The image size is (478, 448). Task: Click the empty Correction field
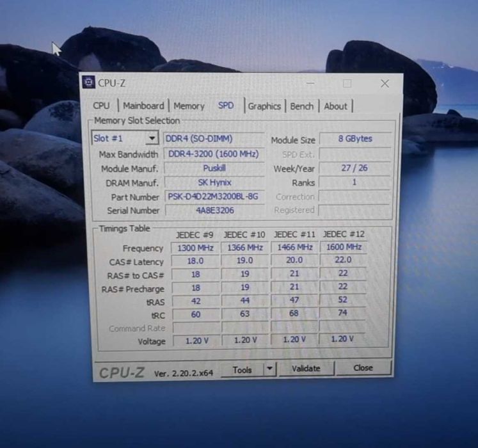[x=354, y=196]
